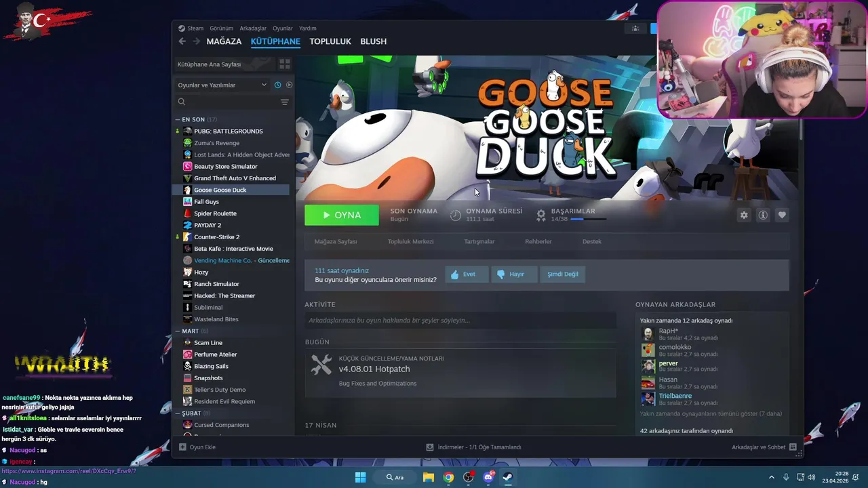
Task: Toggle microphone icon in system tray
Action: [x=786, y=477]
